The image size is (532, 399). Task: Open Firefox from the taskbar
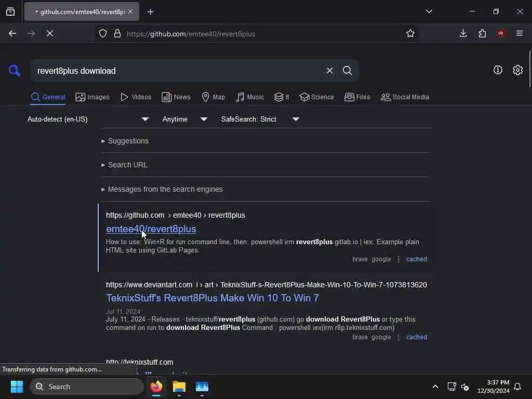156,387
